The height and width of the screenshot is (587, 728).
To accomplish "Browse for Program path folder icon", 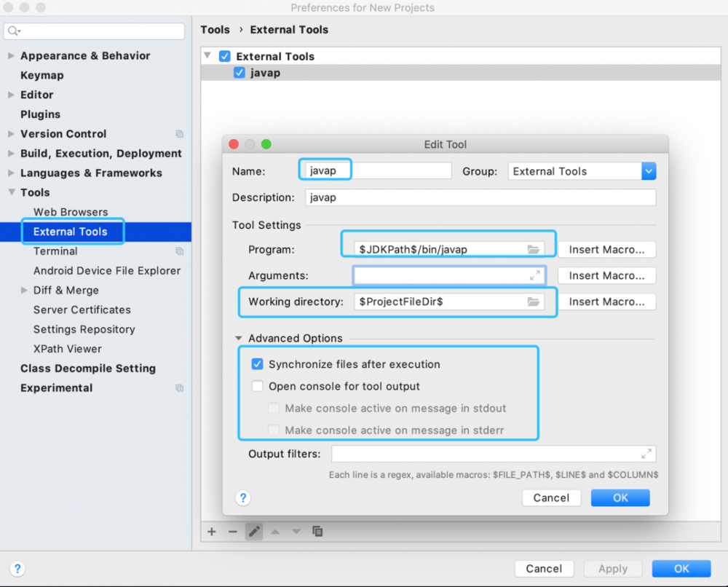I will click(534, 249).
